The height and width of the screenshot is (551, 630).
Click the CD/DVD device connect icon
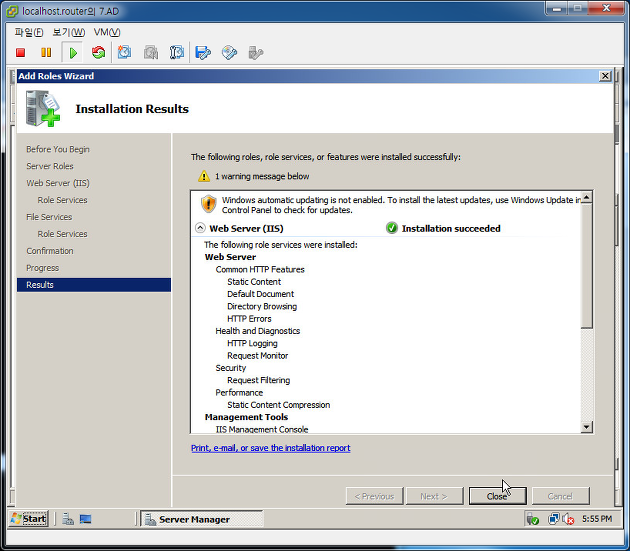point(229,53)
